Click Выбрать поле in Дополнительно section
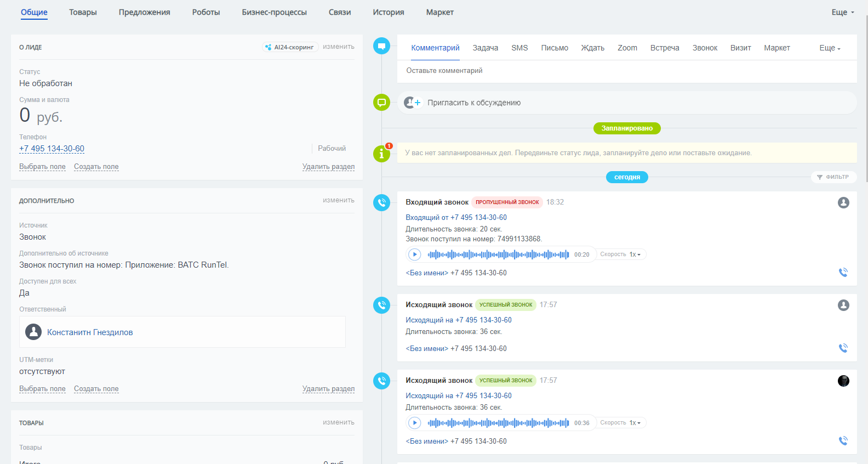This screenshot has width=868, height=464. pyautogui.click(x=42, y=389)
